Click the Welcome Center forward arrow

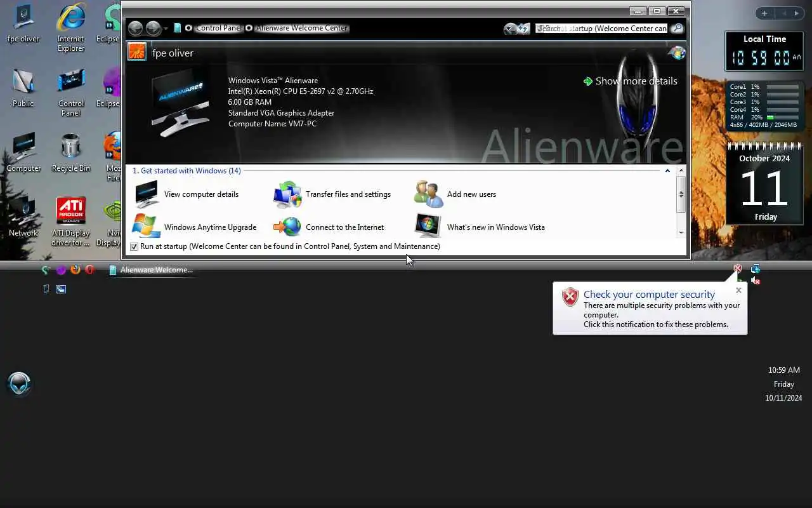[x=153, y=28]
